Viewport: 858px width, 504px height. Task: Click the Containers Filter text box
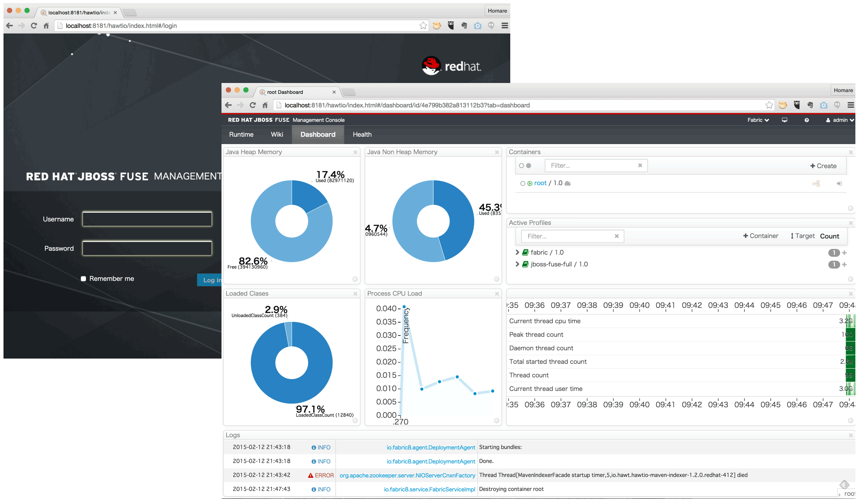coord(596,166)
